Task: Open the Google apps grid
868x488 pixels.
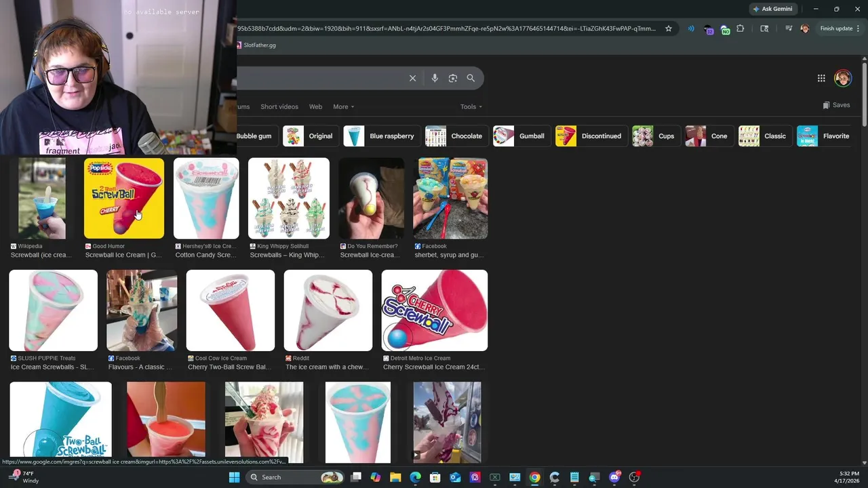Action: [821, 78]
